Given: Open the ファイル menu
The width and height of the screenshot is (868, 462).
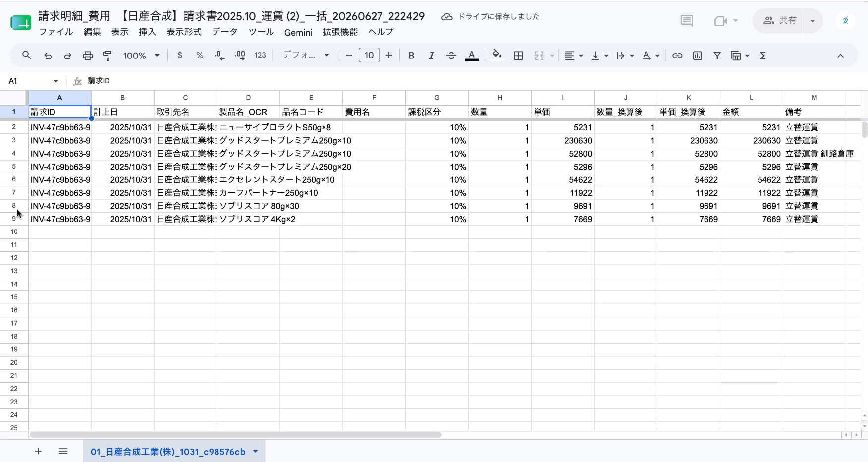Looking at the screenshot, I should pyautogui.click(x=56, y=32).
